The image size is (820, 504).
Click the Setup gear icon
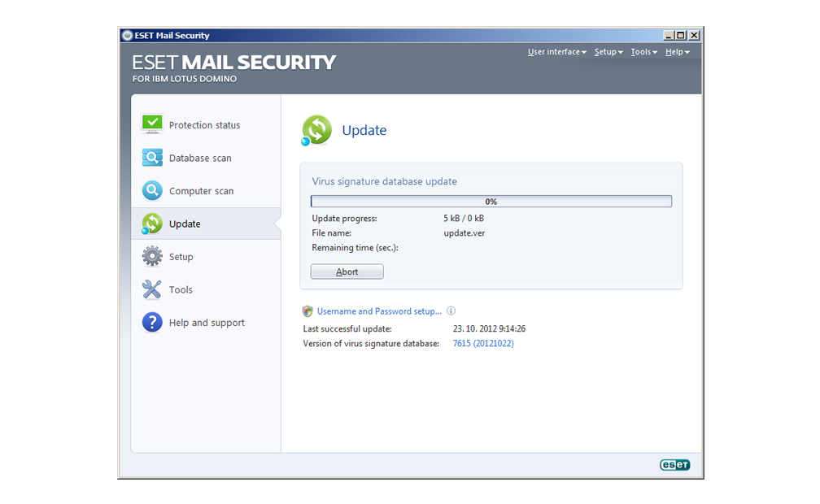point(152,256)
